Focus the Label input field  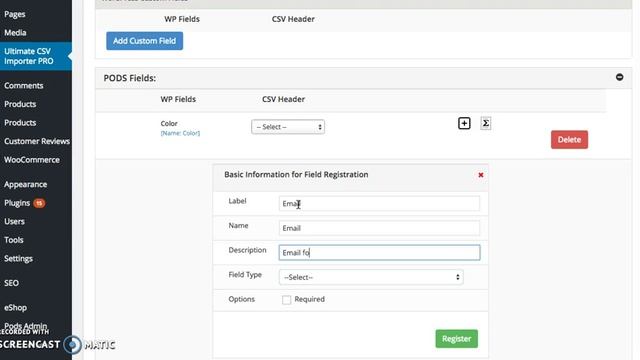click(x=379, y=204)
